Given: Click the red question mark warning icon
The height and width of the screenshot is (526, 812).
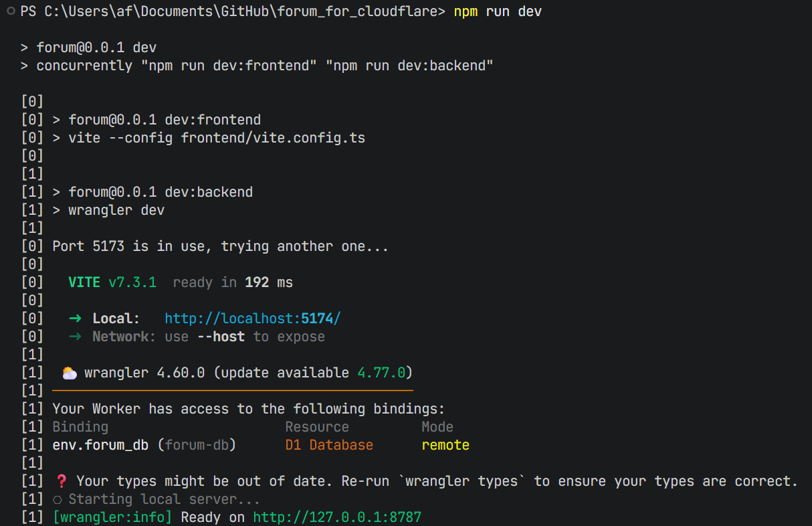Looking at the screenshot, I should [x=61, y=481].
